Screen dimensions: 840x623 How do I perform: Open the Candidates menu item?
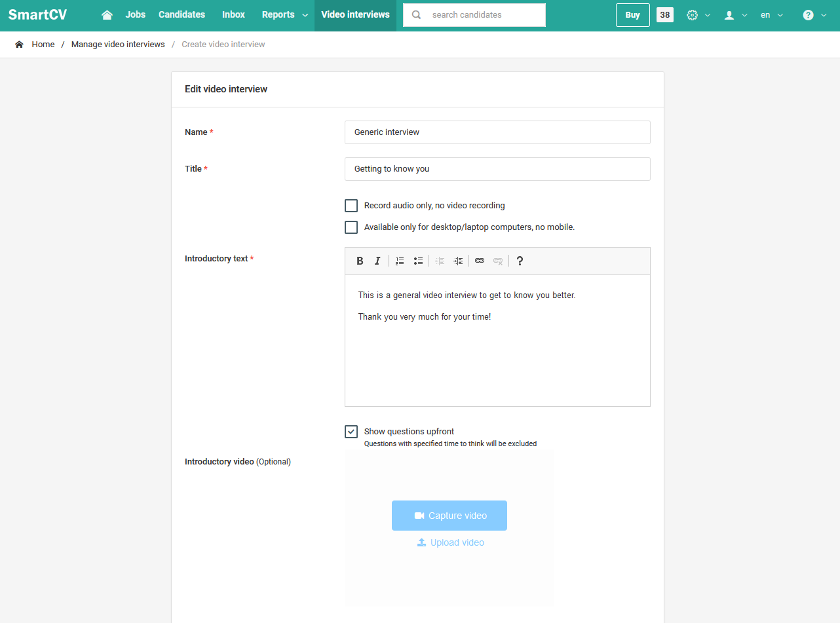click(x=181, y=14)
